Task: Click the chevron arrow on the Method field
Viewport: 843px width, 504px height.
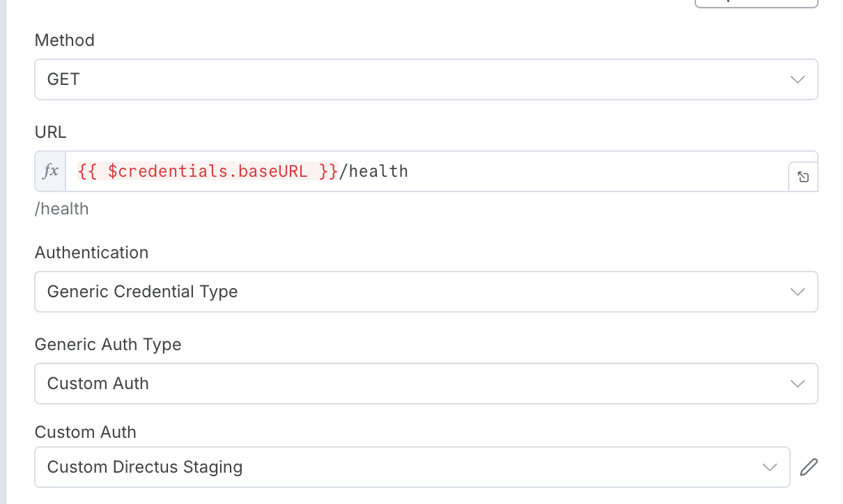Action: (798, 79)
